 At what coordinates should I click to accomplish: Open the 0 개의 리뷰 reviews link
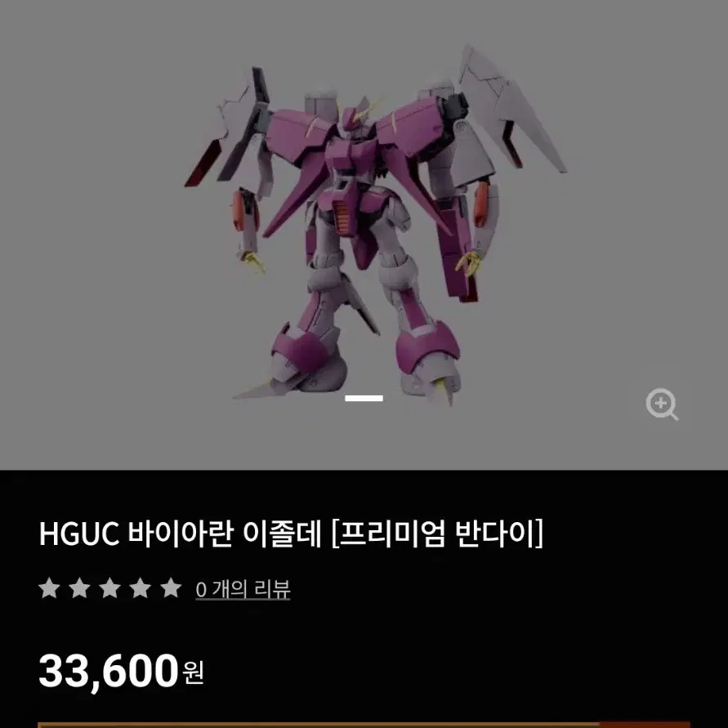click(x=243, y=590)
